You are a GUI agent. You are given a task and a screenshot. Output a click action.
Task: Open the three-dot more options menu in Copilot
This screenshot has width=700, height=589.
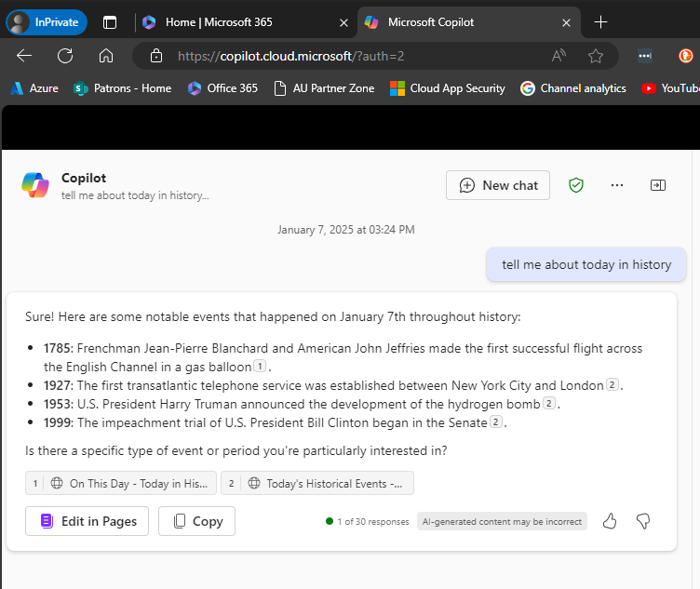pyautogui.click(x=616, y=185)
